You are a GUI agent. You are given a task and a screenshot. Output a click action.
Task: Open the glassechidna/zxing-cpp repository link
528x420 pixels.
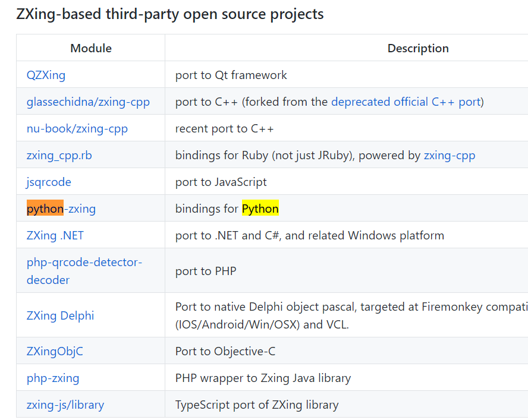coord(88,102)
